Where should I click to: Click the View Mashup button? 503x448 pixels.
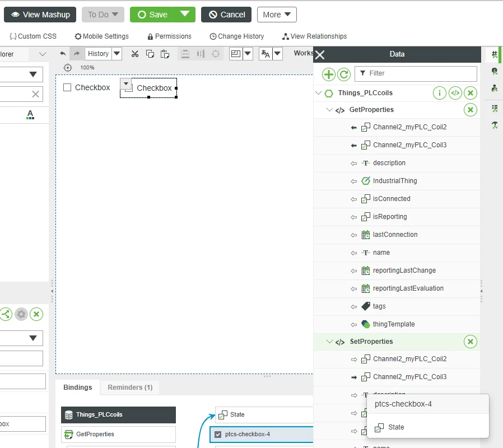pyautogui.click(x=40, y=15)
